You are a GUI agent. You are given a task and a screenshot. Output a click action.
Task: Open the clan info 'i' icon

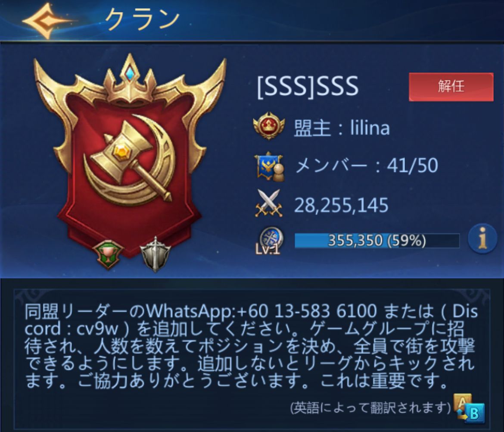[x=482, y=239]
